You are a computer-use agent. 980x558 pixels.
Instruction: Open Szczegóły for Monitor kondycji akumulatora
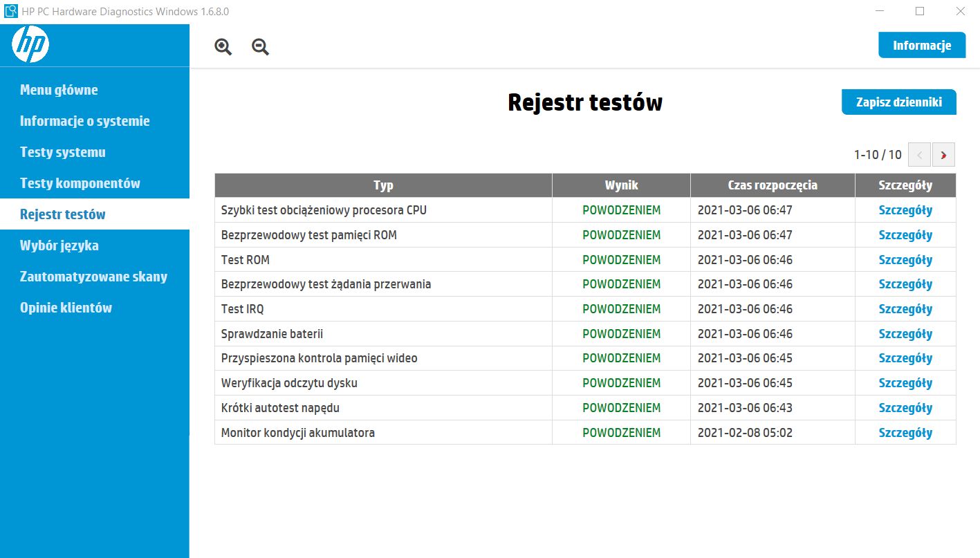click(x=905, y=433)
